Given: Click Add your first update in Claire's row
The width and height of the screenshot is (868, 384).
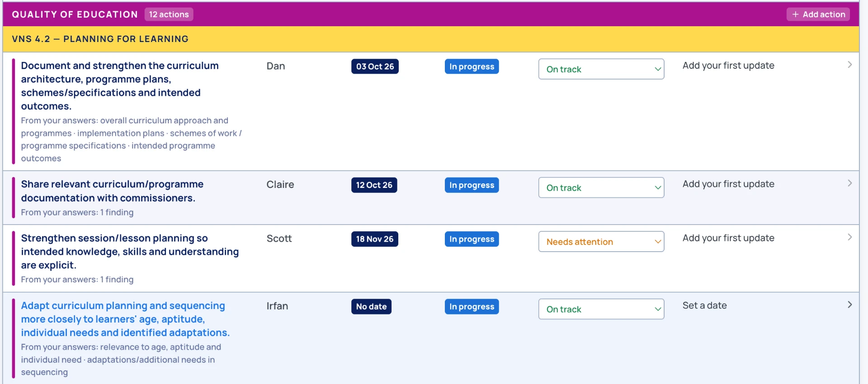Looking at the screenshot, I should [x=728, y=184].
